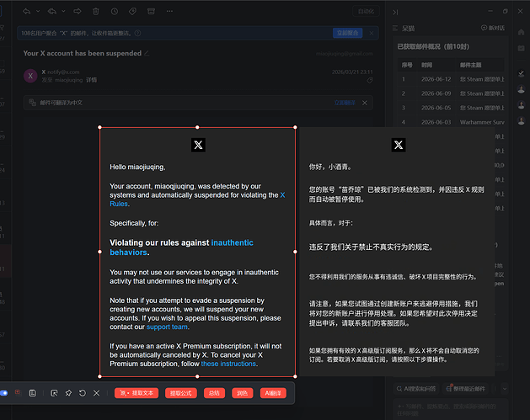Image resolution: width=530 pixels, height=420 pixels.
Task: Click the pencil edit icon beside subject
Action: pyautogui.click(x=147, y=53)
